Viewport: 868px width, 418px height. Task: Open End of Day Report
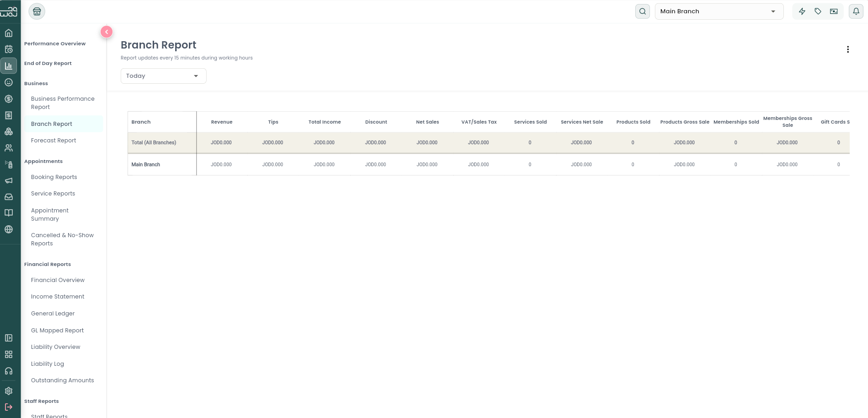(x=48, y=63)
